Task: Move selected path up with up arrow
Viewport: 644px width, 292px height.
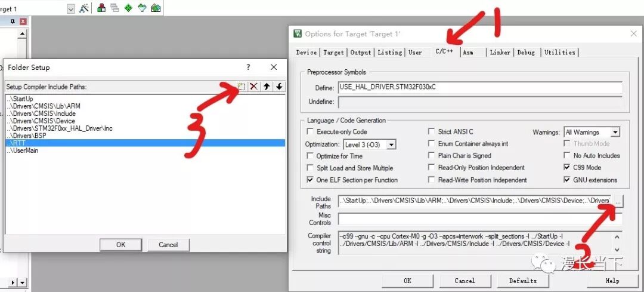Action: pos(267,87)
